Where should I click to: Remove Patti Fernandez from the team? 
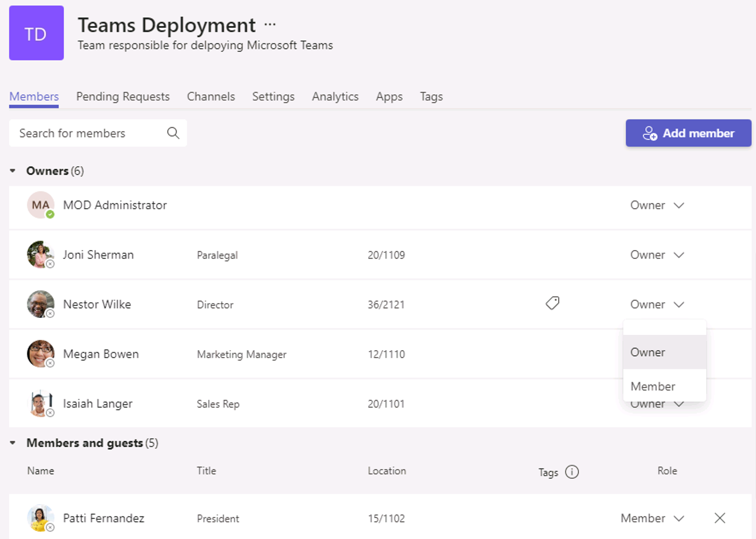coord(720,518)
